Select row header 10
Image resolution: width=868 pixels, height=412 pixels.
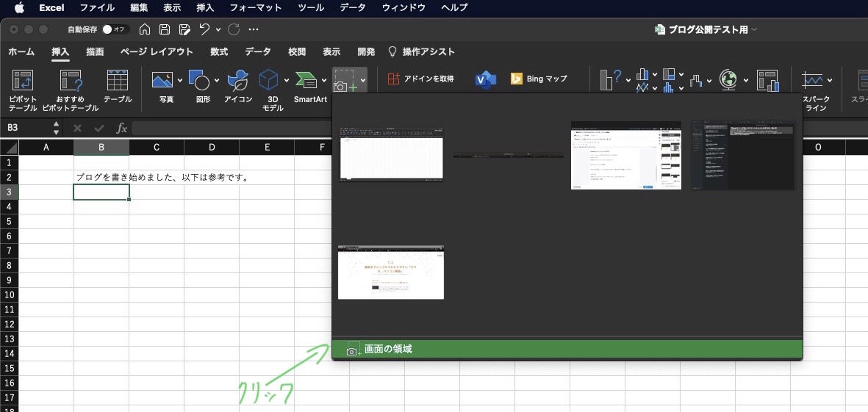[9, 294]
